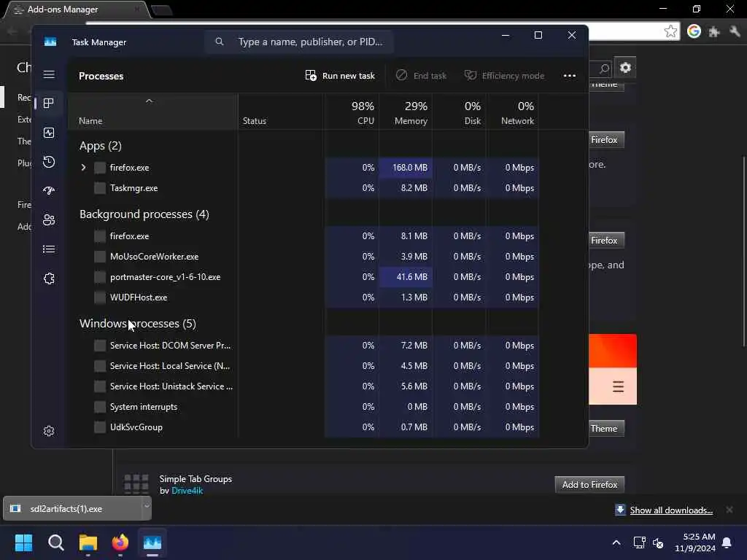Open clock showing 5:25 AM in taskbar
The image size is (747, 560).
pos(695,542)
